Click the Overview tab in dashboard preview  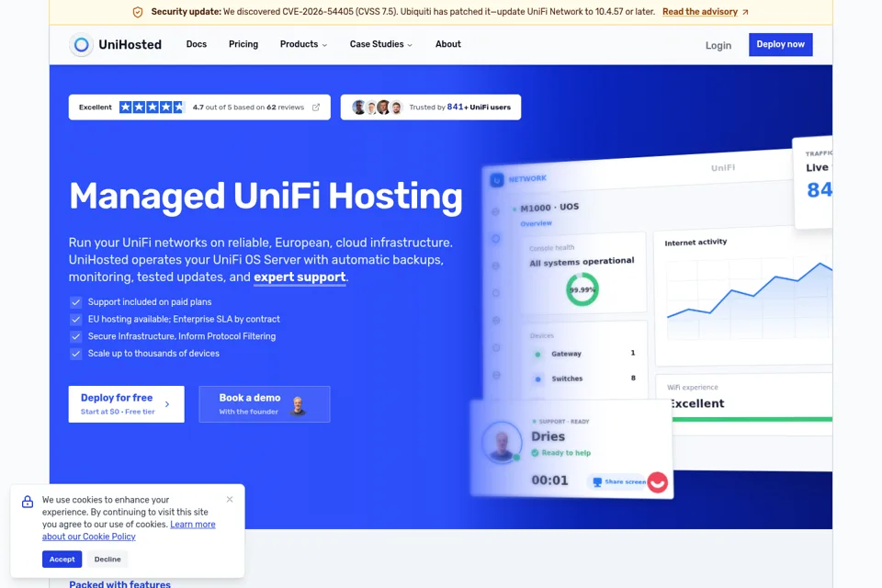(536, 223)
